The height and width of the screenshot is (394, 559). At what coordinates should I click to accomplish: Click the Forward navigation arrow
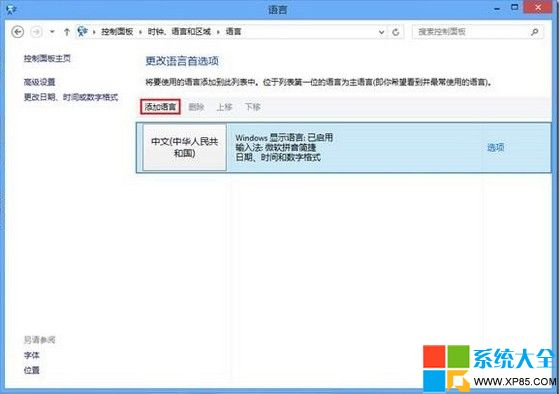pyautogui.click(x=36, y=32)
